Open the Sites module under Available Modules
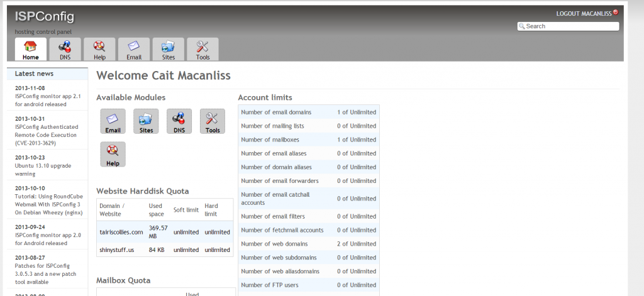 [x=146, y=121]
